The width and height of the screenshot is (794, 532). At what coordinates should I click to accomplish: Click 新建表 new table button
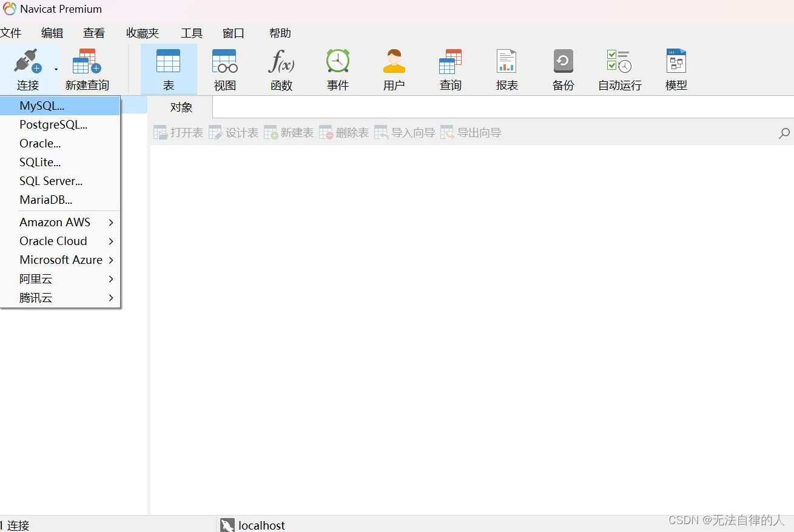289,132
